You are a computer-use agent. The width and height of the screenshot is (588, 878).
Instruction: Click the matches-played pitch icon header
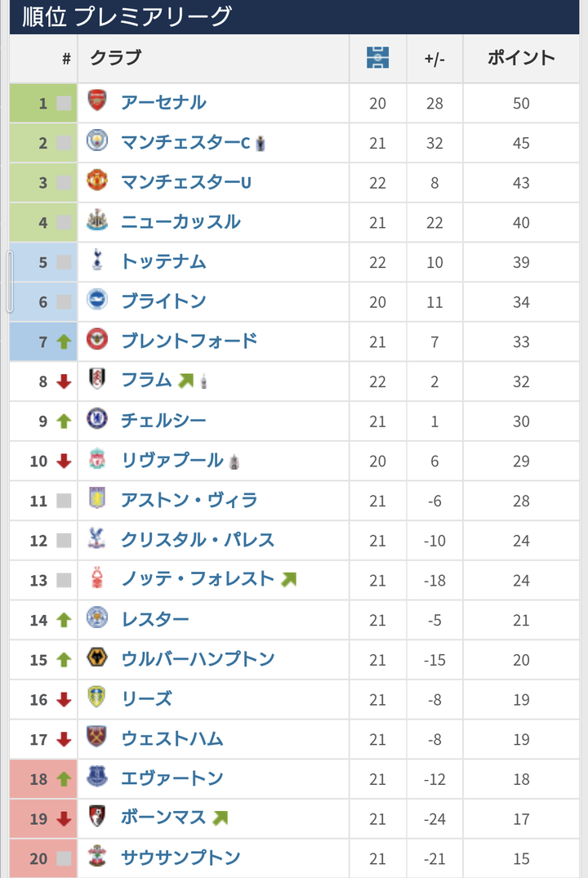click(377, 57)
